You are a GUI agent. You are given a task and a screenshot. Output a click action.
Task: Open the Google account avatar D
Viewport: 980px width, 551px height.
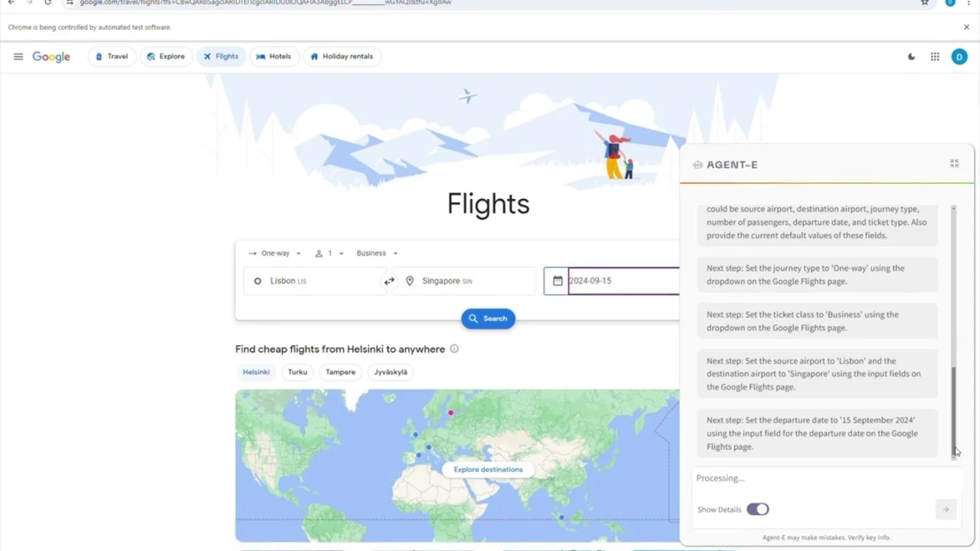[x=959, y=57]
